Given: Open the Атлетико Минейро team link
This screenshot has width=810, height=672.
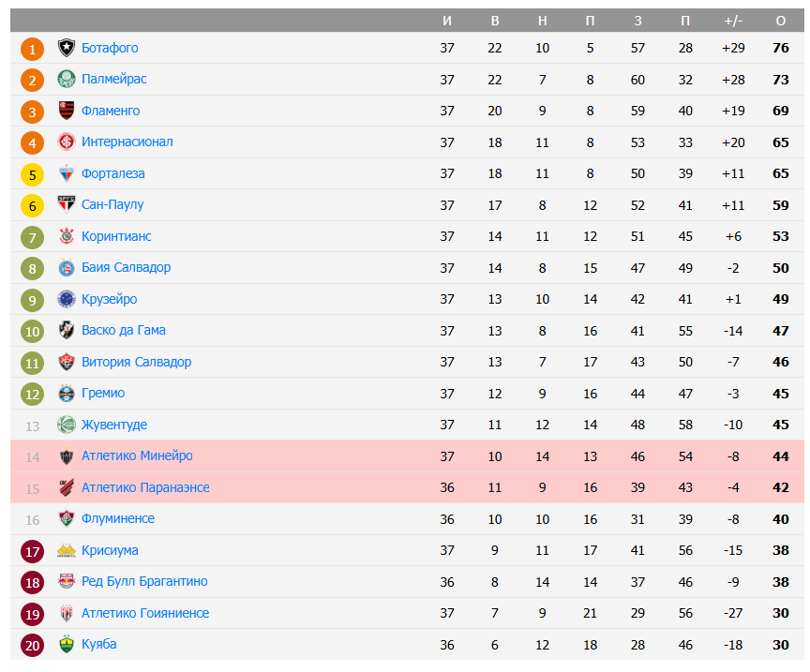Looking at the screenshot, I should coord(137,456).
